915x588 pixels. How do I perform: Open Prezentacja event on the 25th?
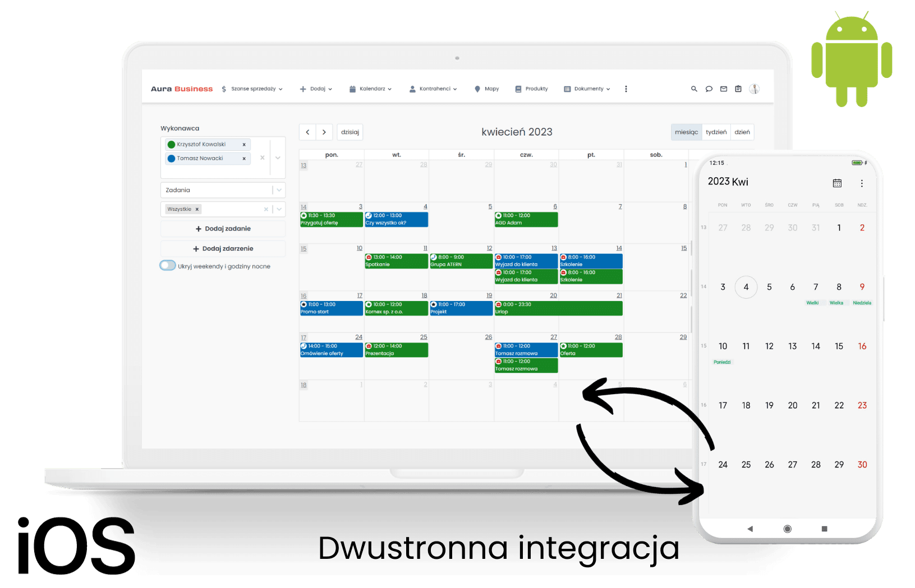[396, 350]
